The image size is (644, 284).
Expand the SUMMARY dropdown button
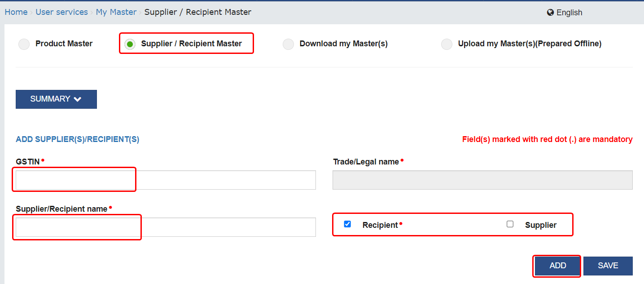[x=56, y=99]
